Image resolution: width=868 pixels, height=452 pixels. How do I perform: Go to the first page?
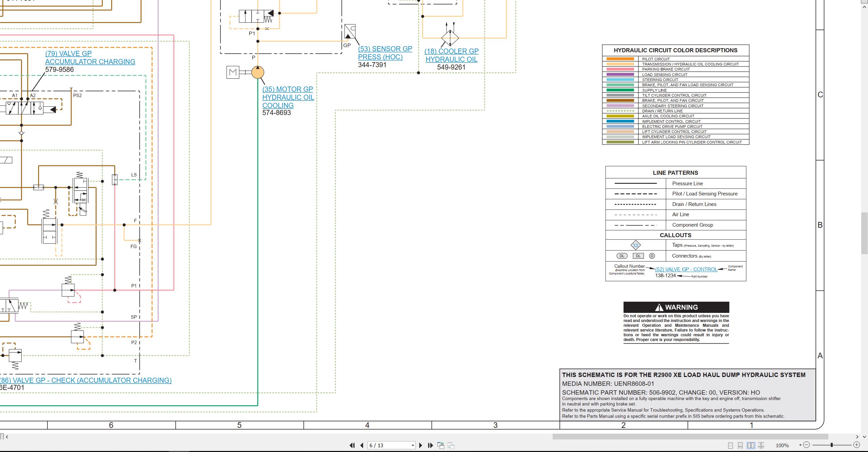[352, 445]
